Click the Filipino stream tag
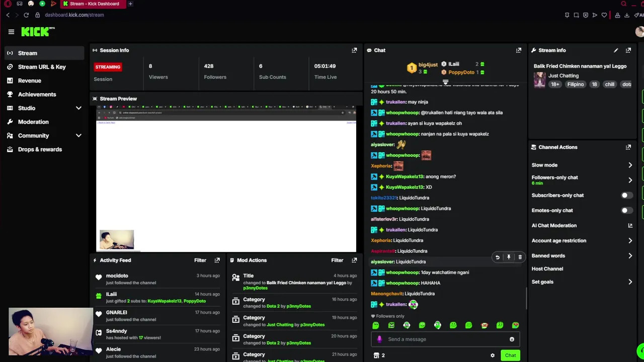 [576, 84]
